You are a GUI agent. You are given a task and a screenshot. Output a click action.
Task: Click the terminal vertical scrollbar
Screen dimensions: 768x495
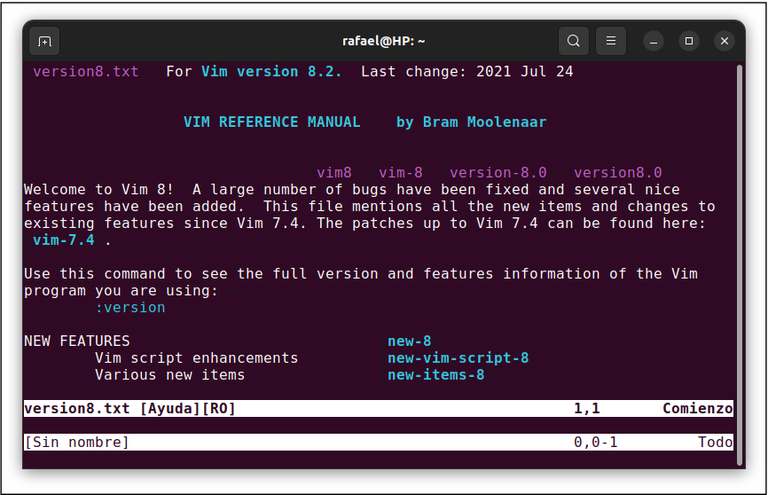[x=740, y=264]
